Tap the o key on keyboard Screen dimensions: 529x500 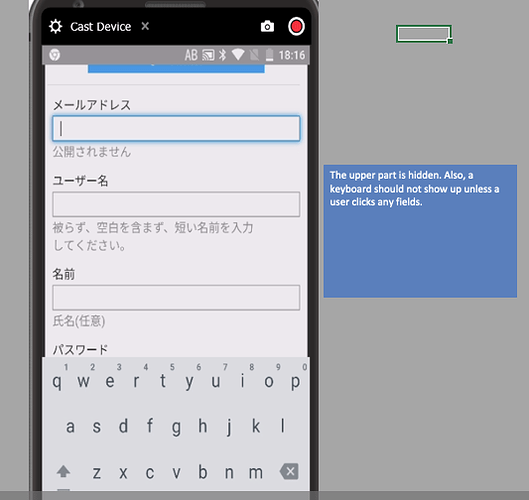coord(269,382)
